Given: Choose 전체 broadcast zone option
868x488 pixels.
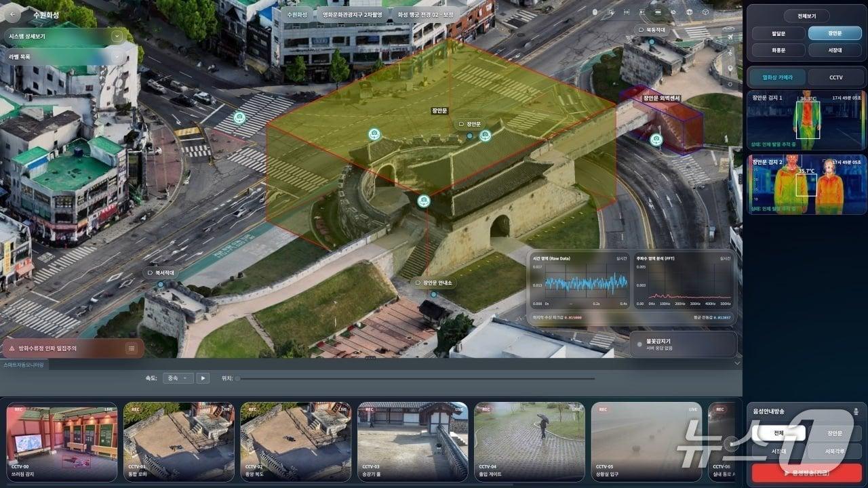Looking at the screenshot, I should tap(778, 433).
